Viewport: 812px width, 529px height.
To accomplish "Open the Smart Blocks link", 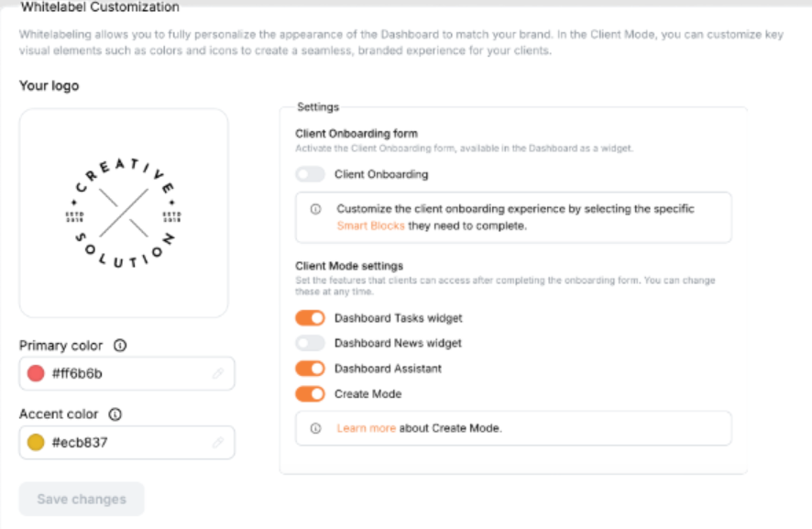I will point(370,226).
